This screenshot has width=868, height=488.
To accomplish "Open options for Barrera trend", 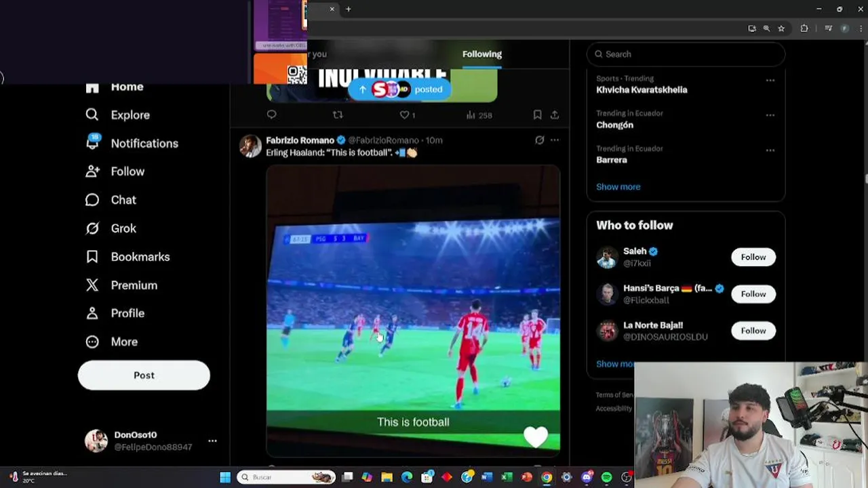I will [x=770, y=150].
